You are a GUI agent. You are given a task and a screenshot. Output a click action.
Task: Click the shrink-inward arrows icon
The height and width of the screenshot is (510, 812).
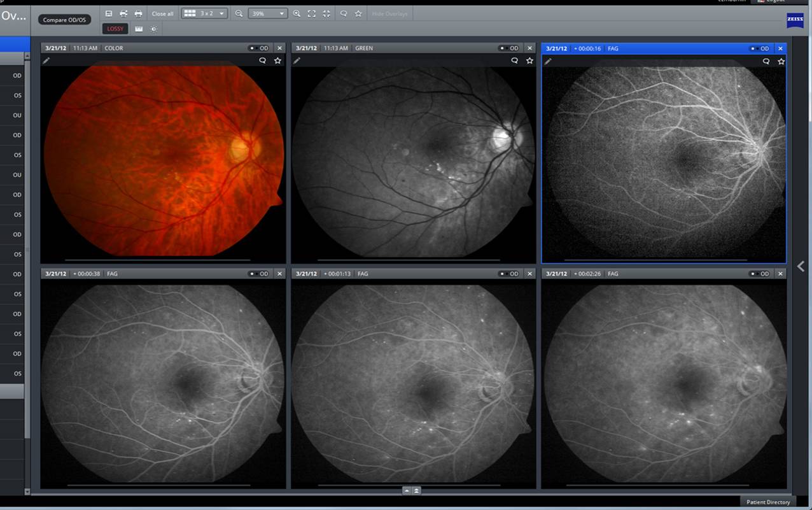click(x=326, y=13)
